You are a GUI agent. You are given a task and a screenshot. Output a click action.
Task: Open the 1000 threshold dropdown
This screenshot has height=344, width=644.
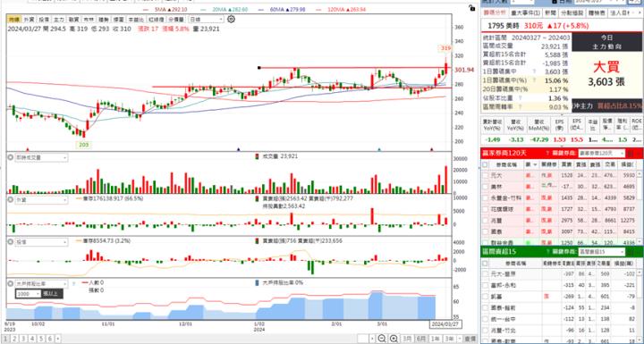tap(29, 294)
